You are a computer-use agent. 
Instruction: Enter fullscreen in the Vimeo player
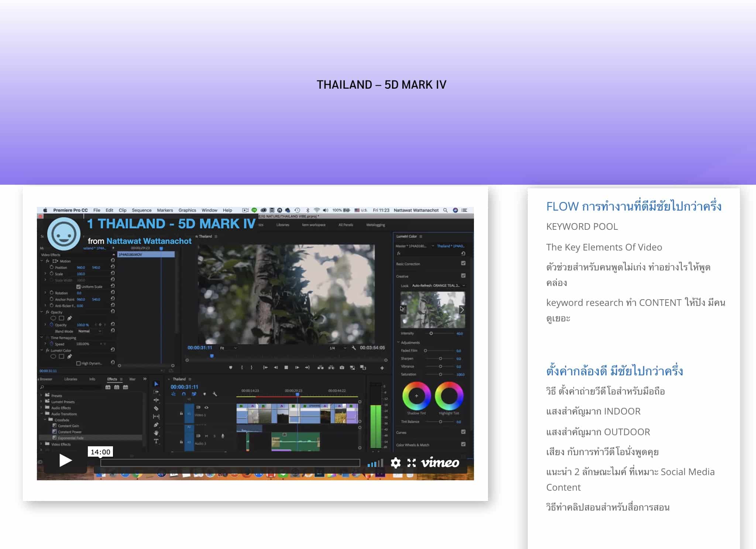[411, 463]
